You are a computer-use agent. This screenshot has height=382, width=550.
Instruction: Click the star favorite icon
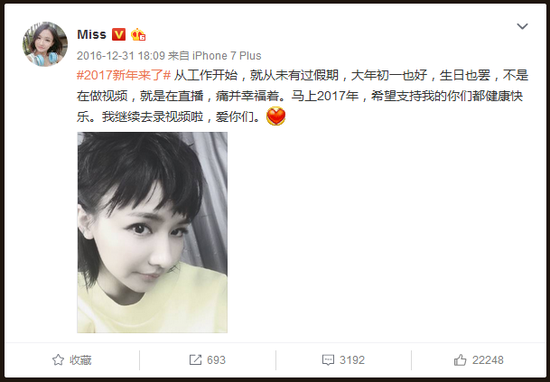(x=58, y=360)
